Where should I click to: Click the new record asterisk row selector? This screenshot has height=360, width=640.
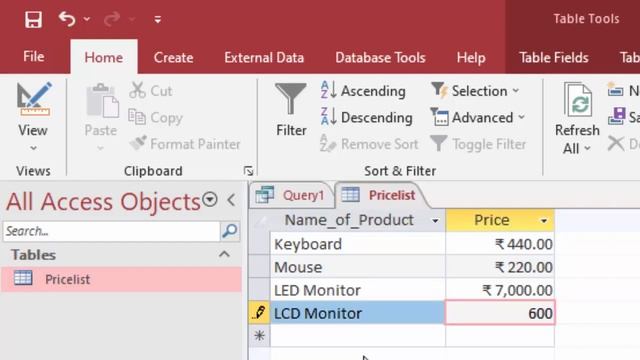point(259,336)
